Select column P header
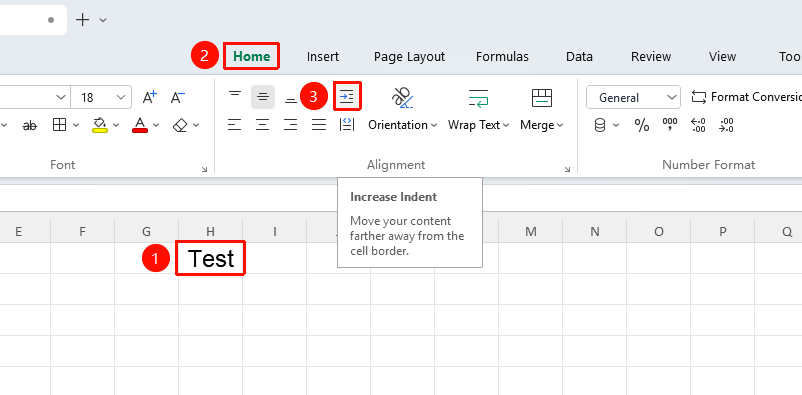Viewport: 802px width, 395px height. [723, 232]
